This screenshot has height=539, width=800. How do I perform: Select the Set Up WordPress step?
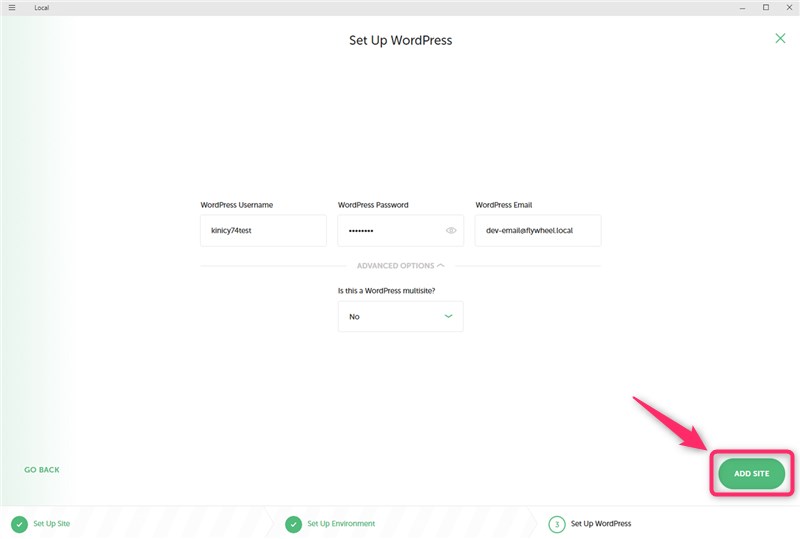(x=601, y=524)
